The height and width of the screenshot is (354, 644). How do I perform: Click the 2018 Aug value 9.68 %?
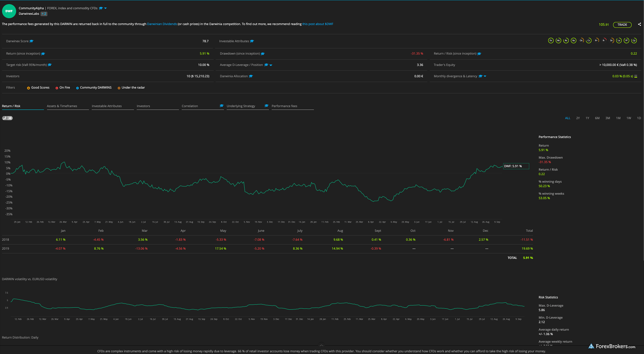click(x=338, y=240)
